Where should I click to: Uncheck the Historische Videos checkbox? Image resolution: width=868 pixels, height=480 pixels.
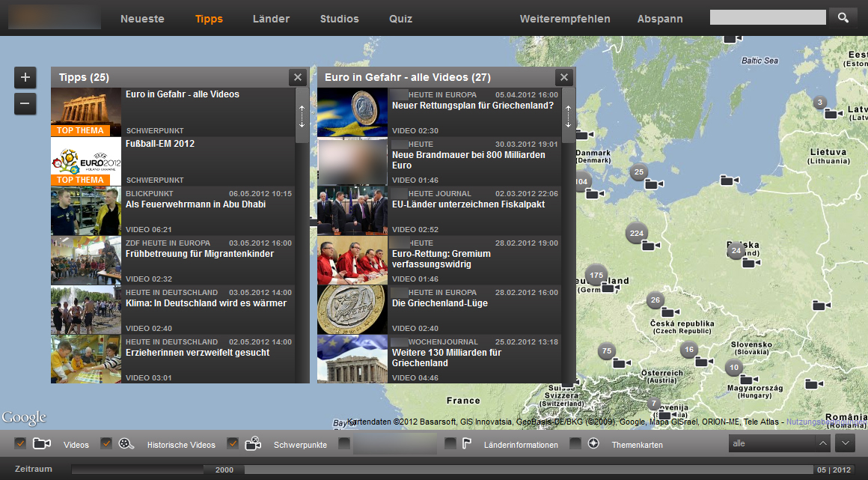pyautogui.click(x=106, y=444)
